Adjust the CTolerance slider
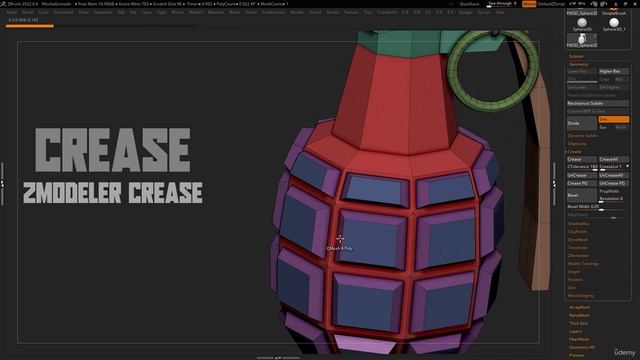This screenshot has height=360, width=640. (x=582, y=167)
